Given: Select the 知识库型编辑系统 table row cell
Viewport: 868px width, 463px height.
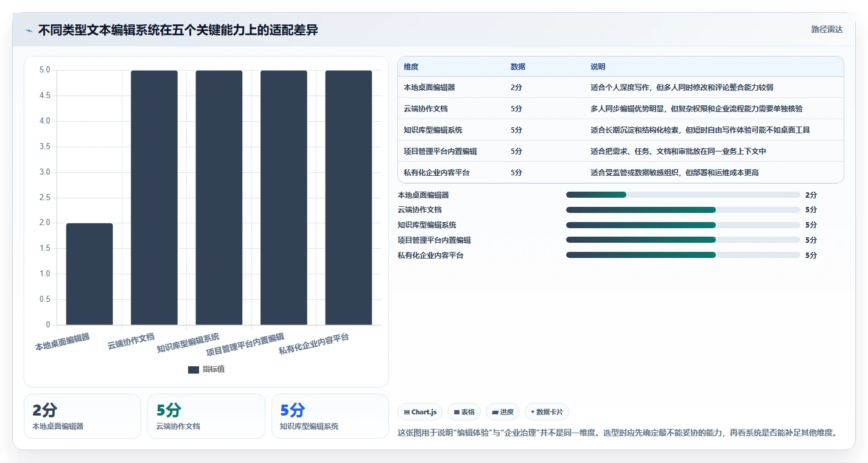Looking at the screenshot, I should [433, 130].
